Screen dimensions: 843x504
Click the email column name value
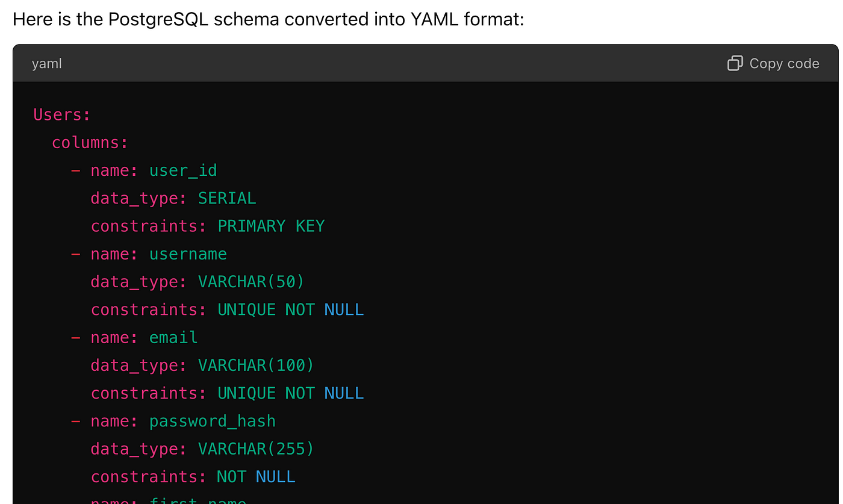(173, 337)
